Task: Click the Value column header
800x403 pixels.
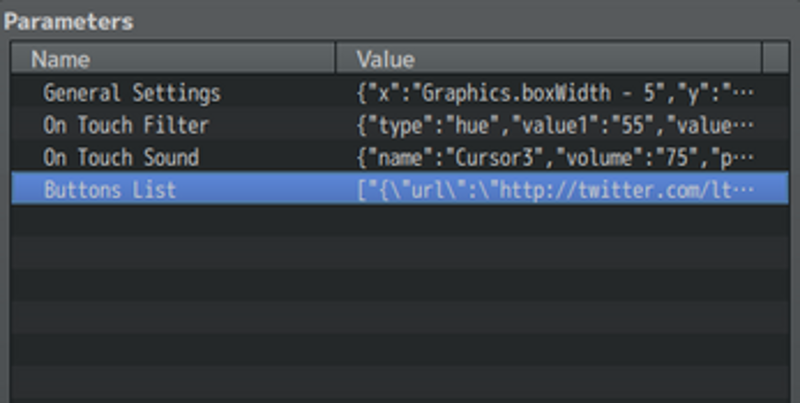Action: 548,59
